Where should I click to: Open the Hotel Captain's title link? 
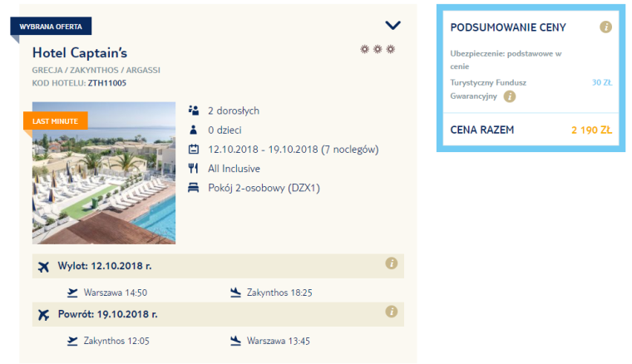(80, 52)
